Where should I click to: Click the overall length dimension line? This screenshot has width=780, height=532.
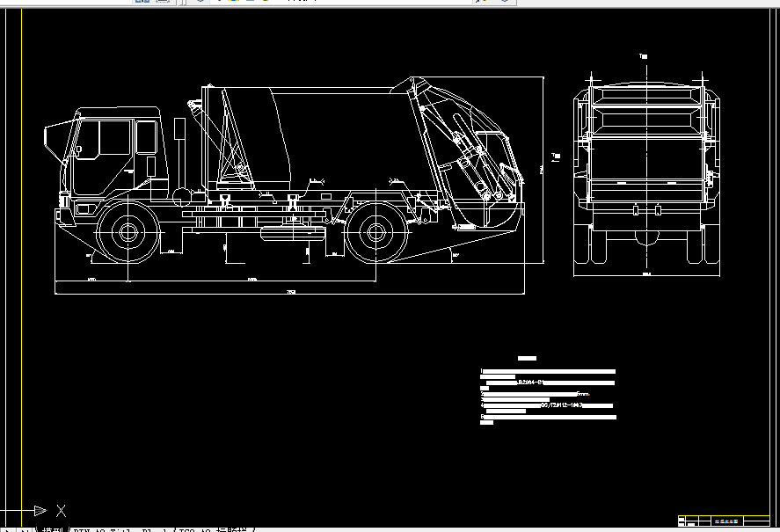tap(290, 294)
